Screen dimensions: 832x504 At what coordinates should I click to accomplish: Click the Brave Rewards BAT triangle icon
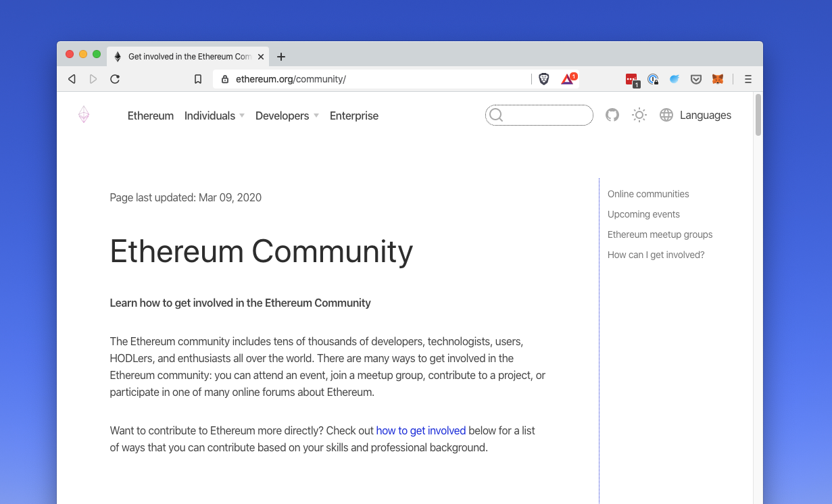click(x=568, y=79)
